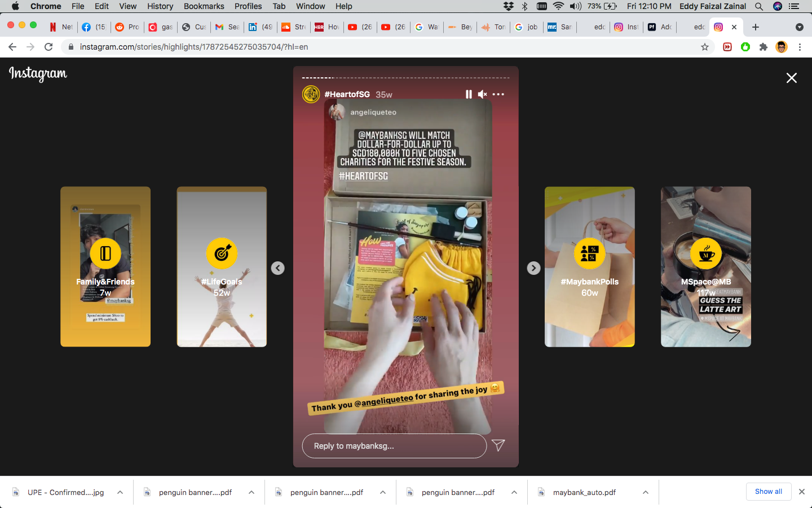Open the MSpace@MB highlight thumbnail
The height and width of the screenshot is (508, 812).
(x=706, y=266)
